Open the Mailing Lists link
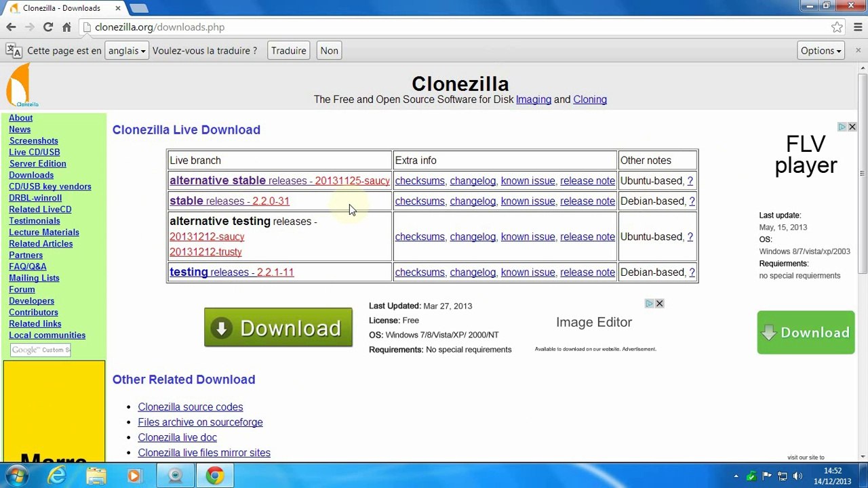This screenshot has height=488, width=868. point(34,278)
